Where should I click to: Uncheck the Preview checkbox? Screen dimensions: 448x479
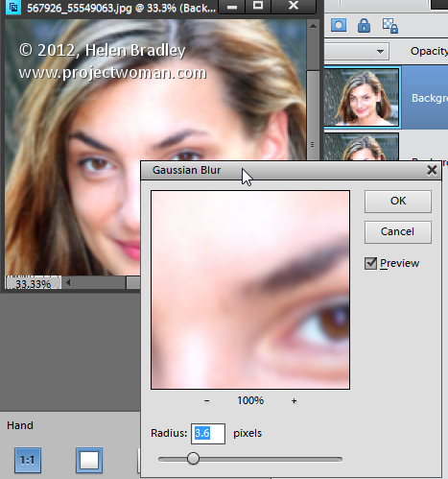pyautogui.click(x=370, y=263)
